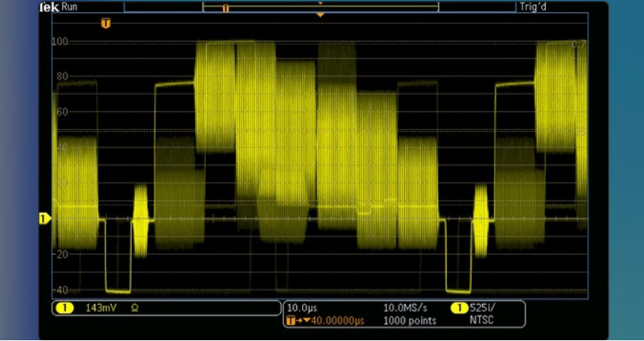Click the orange trigger position marker T

[x=105, y=23]
